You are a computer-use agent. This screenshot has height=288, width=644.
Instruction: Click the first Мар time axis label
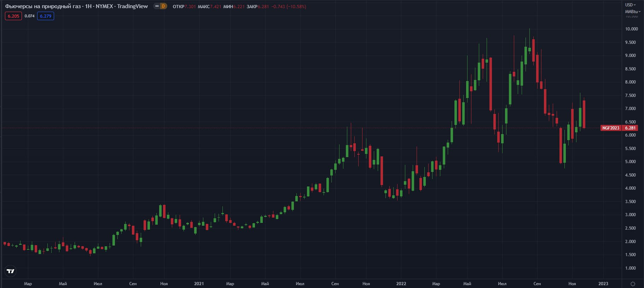coord(28,284)
